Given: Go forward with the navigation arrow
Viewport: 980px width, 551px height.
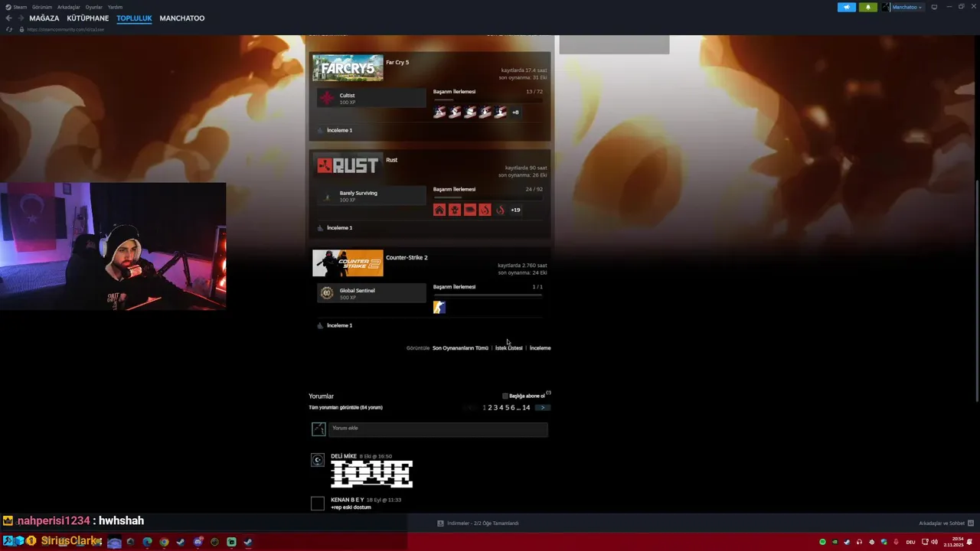Looking at the screenshot, I should (20, 18).
